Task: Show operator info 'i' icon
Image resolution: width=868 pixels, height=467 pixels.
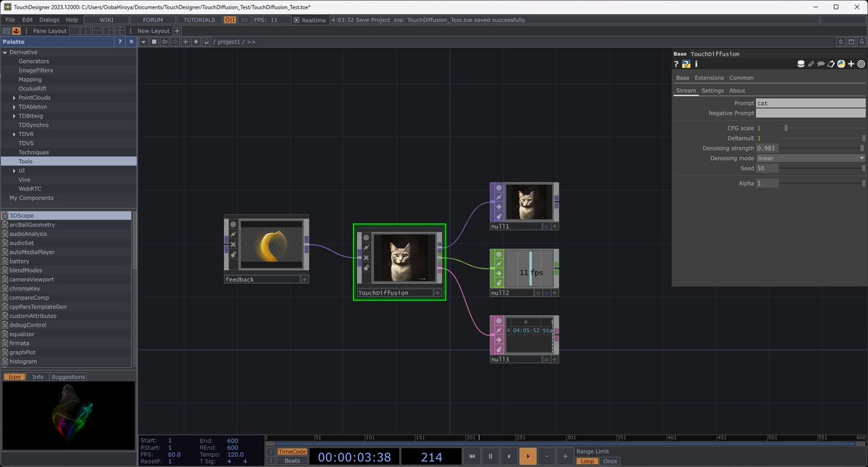Action: (696, 64)
